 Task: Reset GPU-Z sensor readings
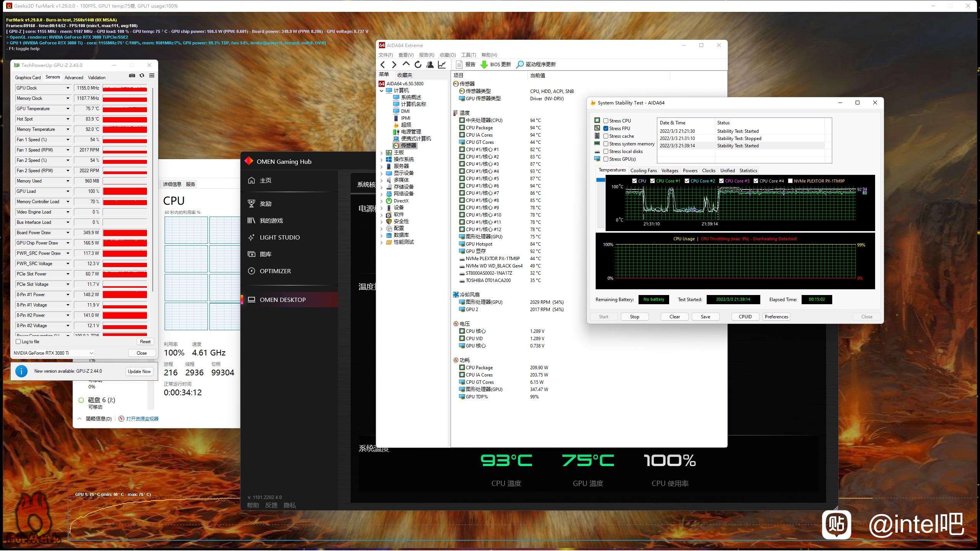click(x=145, y=342)
